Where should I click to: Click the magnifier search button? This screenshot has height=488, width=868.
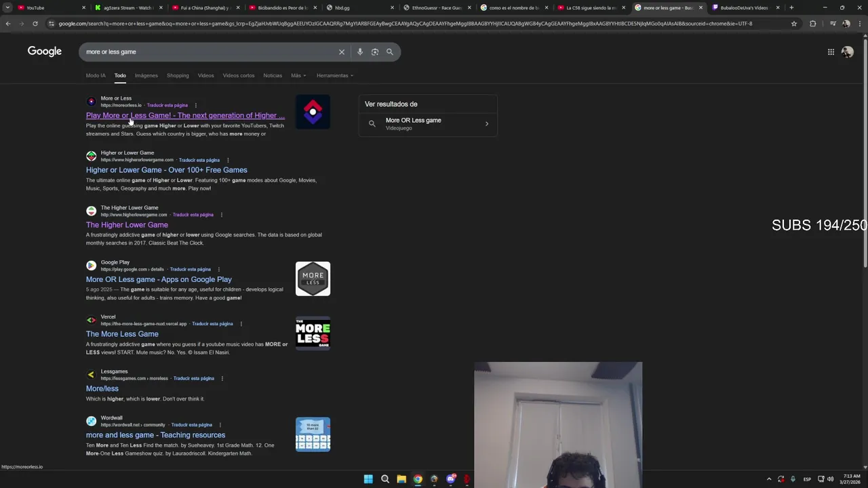tap(389, 52)
